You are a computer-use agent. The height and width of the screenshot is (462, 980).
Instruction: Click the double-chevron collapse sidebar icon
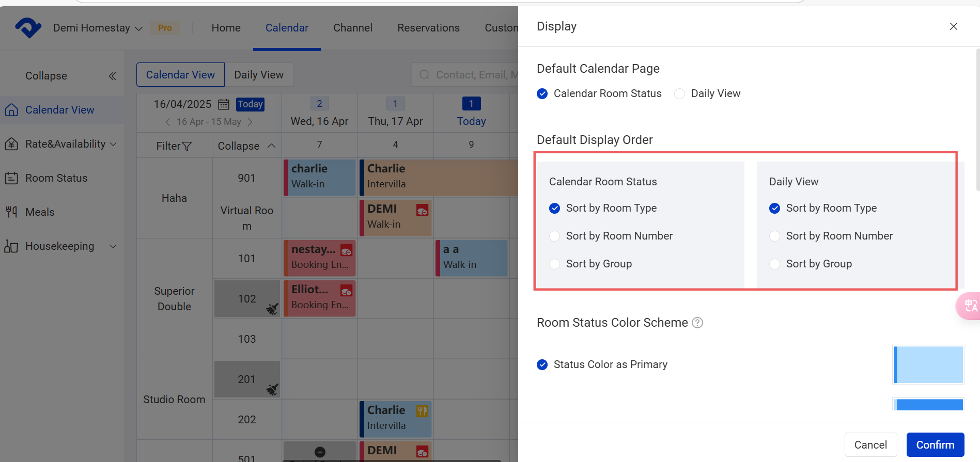click(x=112, y=76)
